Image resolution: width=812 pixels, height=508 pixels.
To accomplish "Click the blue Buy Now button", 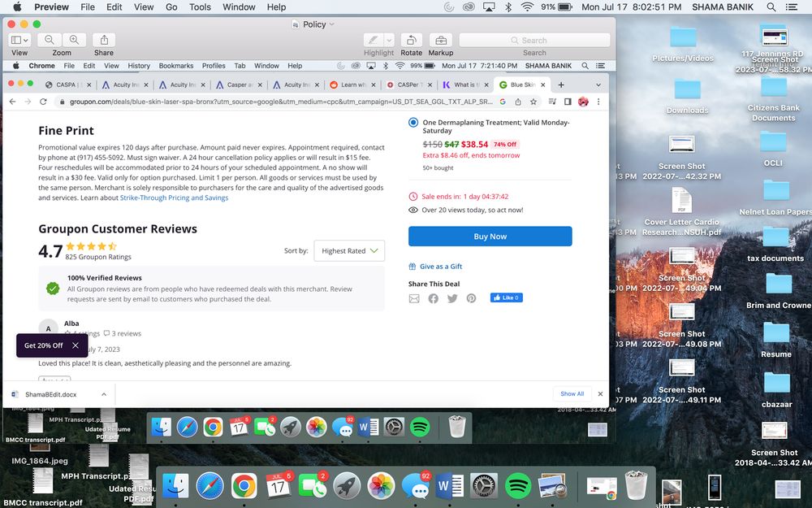I will (x=490, y=237).
